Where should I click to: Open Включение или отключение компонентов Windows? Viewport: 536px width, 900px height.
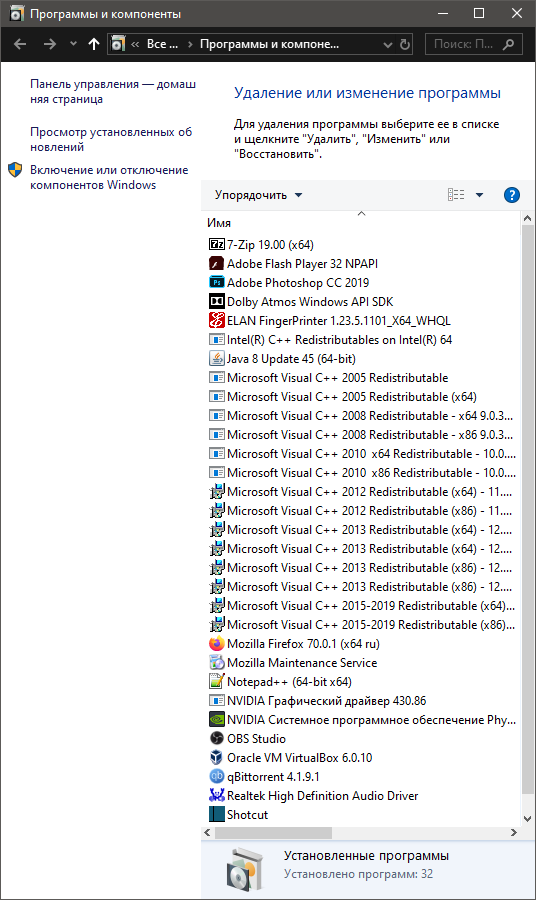click(109, 177)
